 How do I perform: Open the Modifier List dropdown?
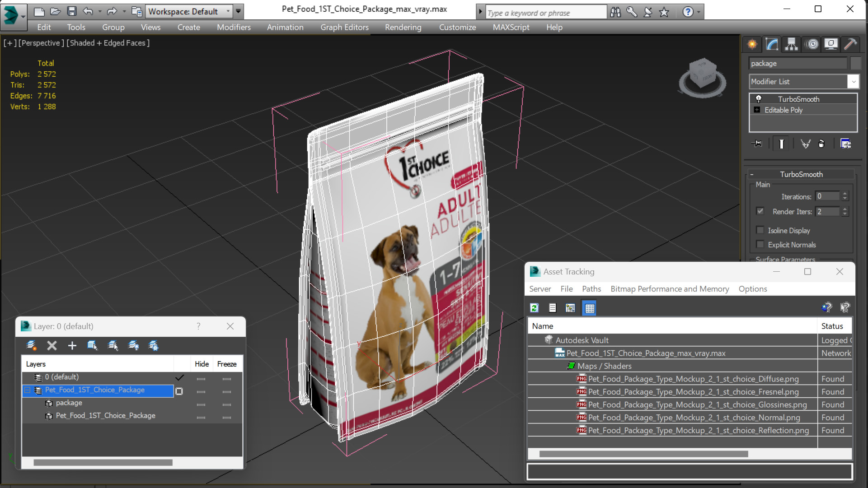[x=853, y=82]
